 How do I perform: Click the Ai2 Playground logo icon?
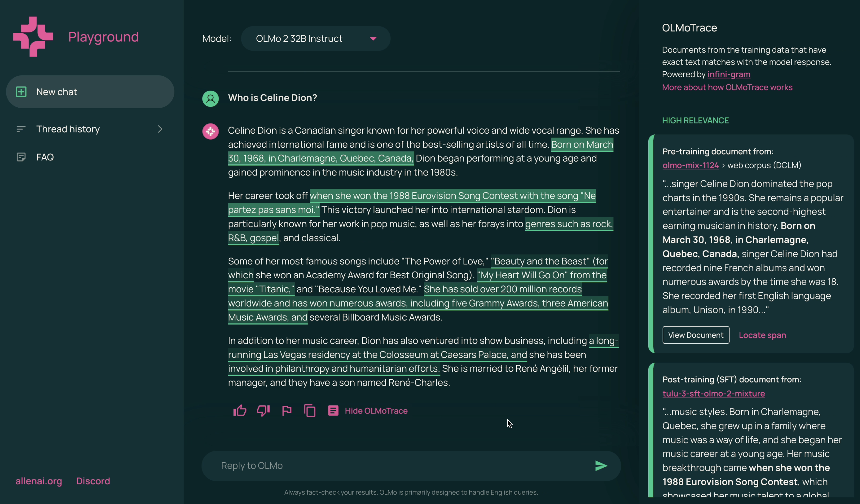[x=33, y=36]
